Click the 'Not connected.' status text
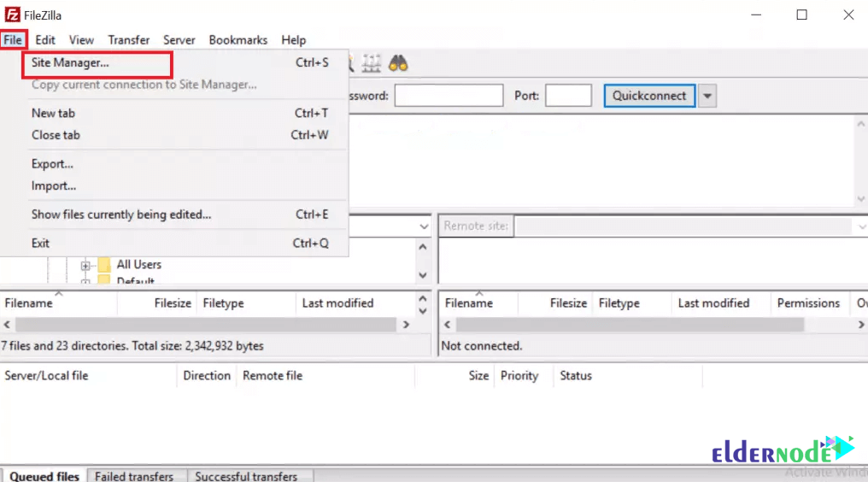This screenshot has height=482, width=868. 482,346
